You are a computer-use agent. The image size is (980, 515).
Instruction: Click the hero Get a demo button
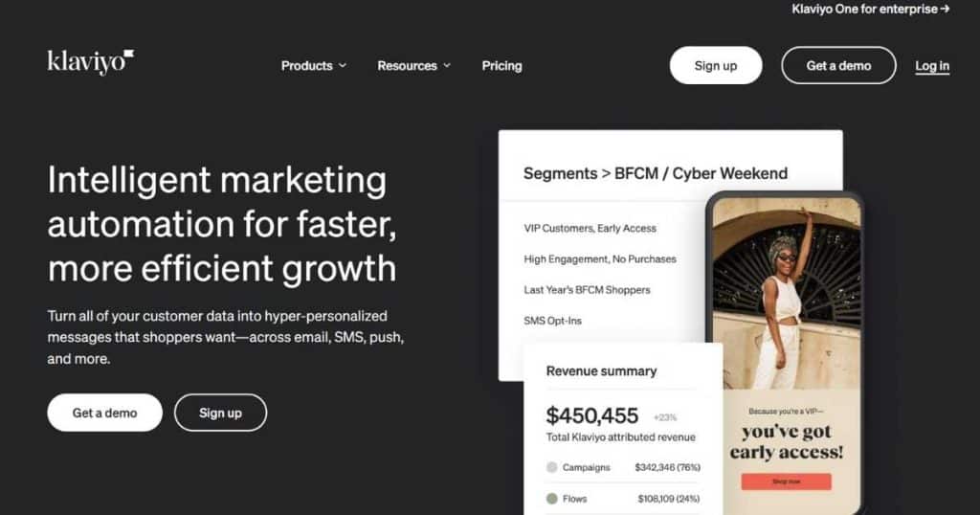click(x=104, y=413)
